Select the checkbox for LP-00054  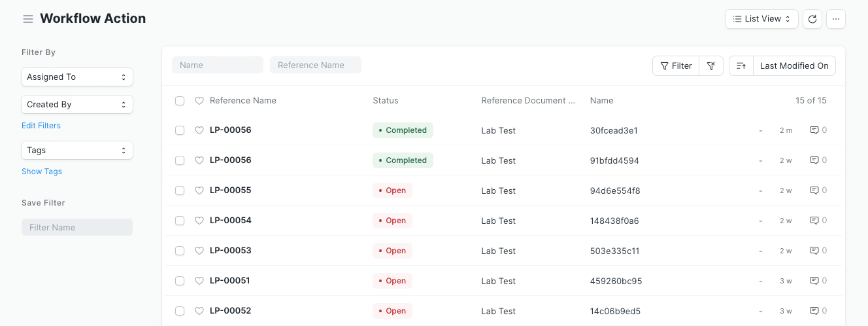(x=180, y=221)
